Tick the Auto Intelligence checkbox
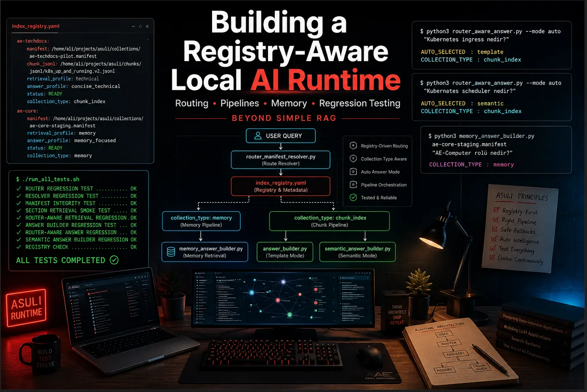 (494, 238)
